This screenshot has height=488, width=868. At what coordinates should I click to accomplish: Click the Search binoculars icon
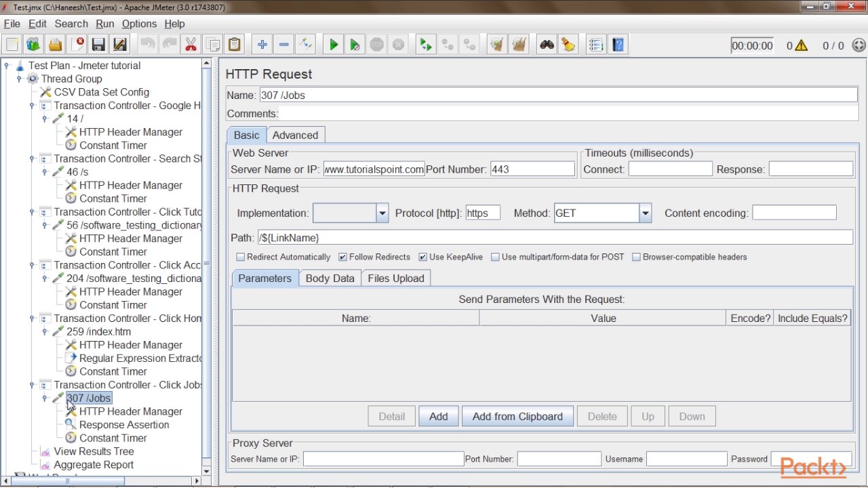click(x=547, y=45)
